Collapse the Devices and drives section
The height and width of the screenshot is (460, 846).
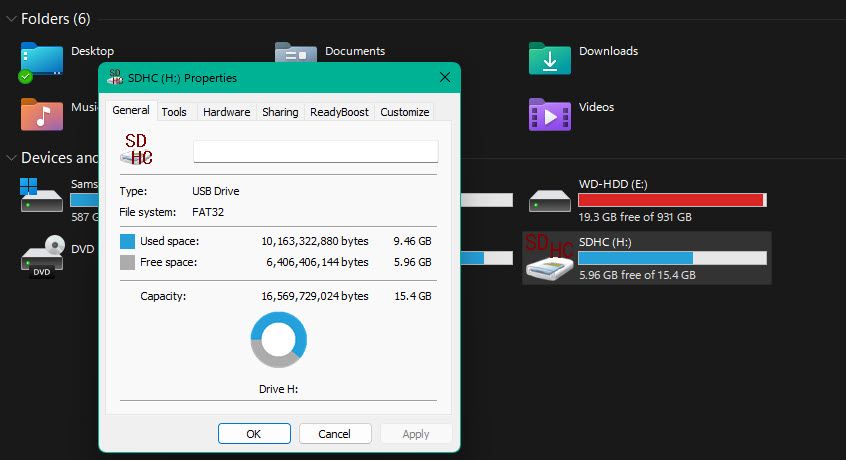coord(11,157)
